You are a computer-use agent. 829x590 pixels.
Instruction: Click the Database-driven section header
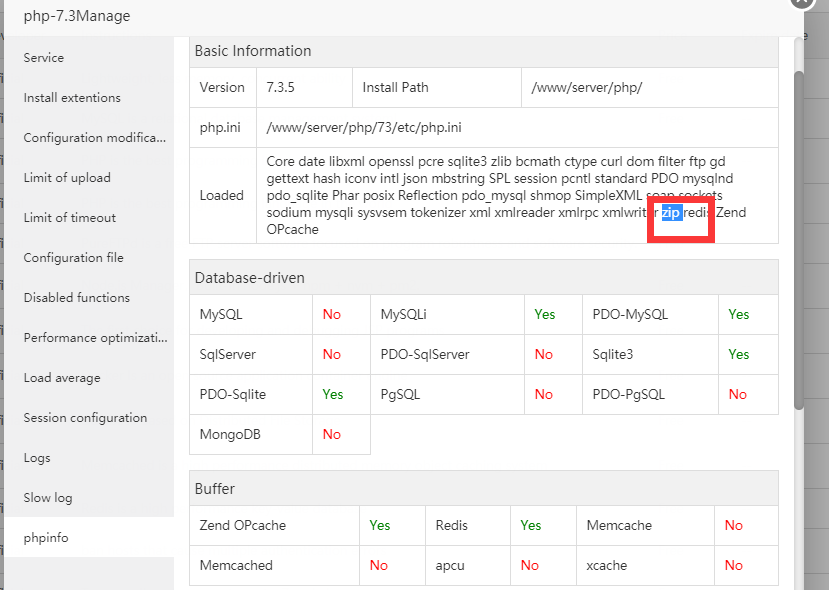click(250, 277)
